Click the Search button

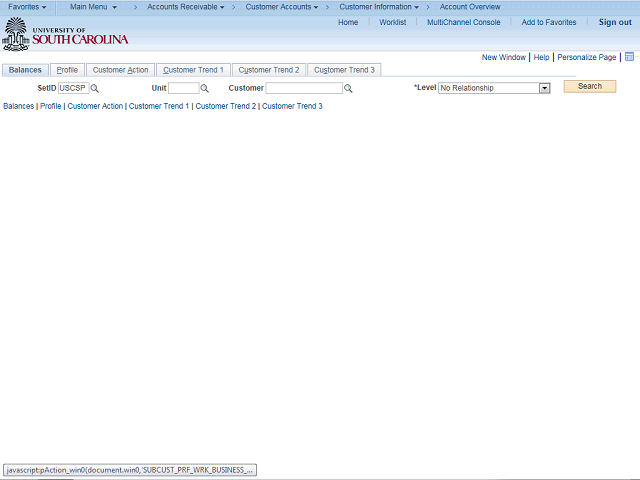(590, 87)
